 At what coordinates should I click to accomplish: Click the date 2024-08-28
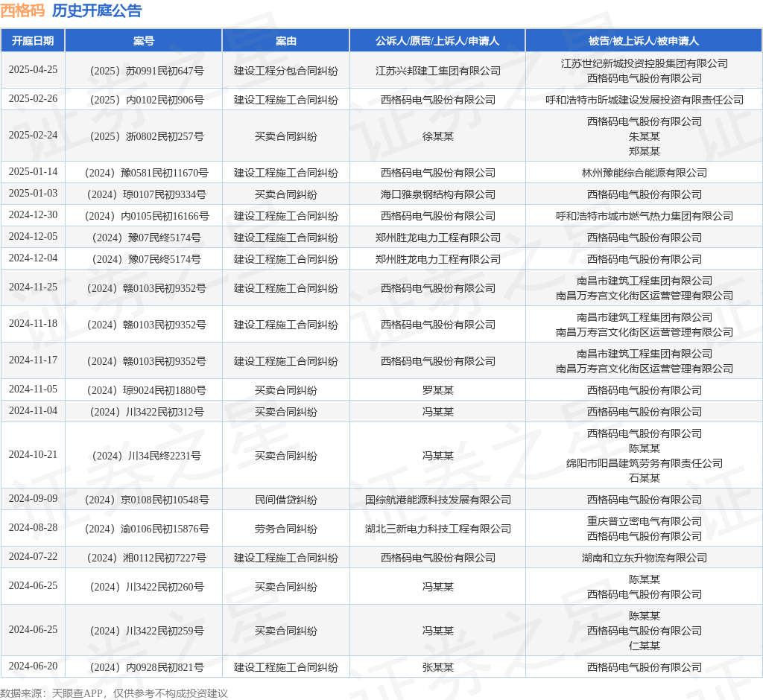(x=33, y=528)
